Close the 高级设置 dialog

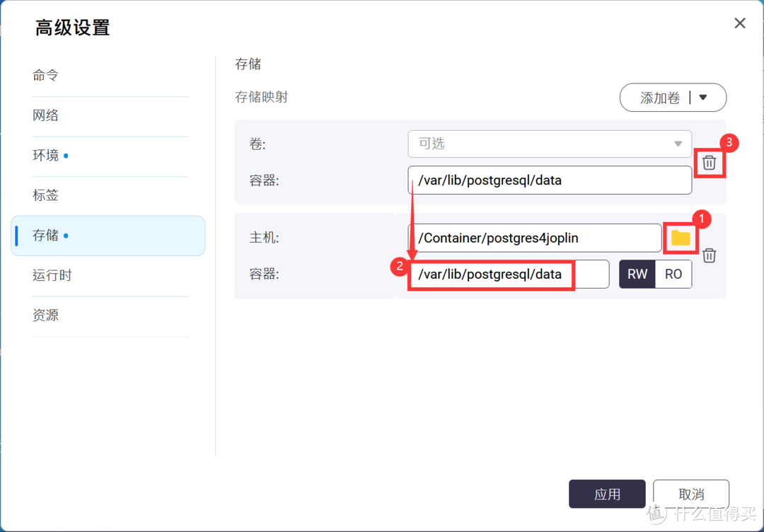pos(739,23)
